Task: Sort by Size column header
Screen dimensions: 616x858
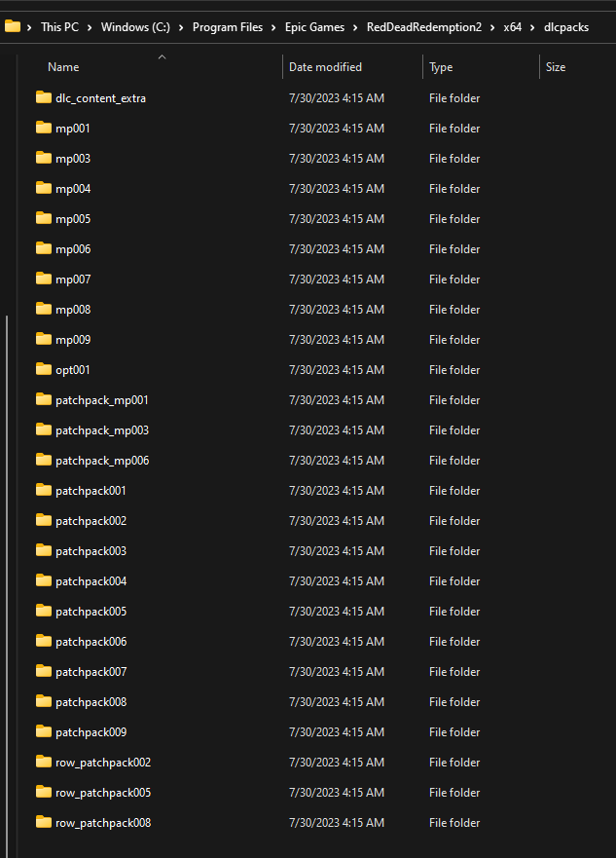Action: point(556,67)
